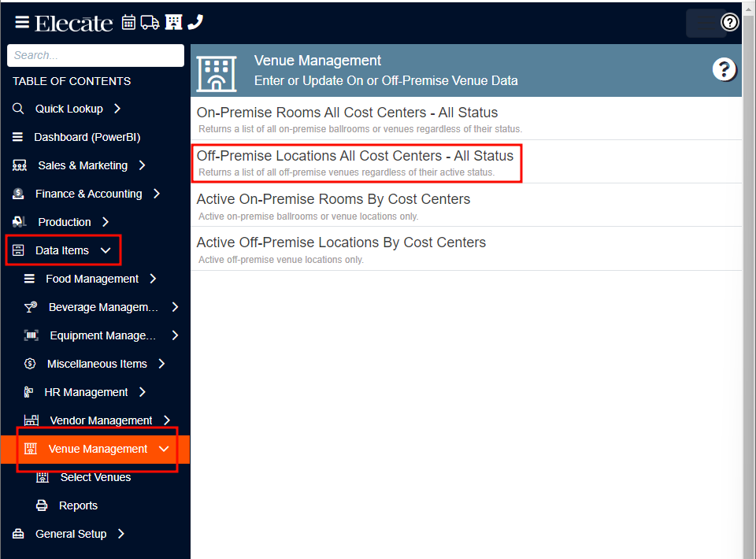Viewport: 756px width, 559px height.
Task: Click the magnifier icon beside Quick Lookup
Action: (x=17, y=109)
